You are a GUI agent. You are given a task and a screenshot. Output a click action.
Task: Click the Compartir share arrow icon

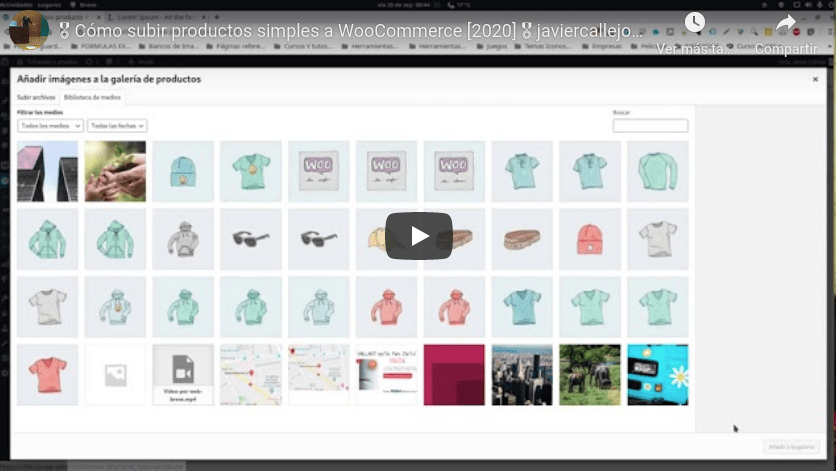point(785,23)
